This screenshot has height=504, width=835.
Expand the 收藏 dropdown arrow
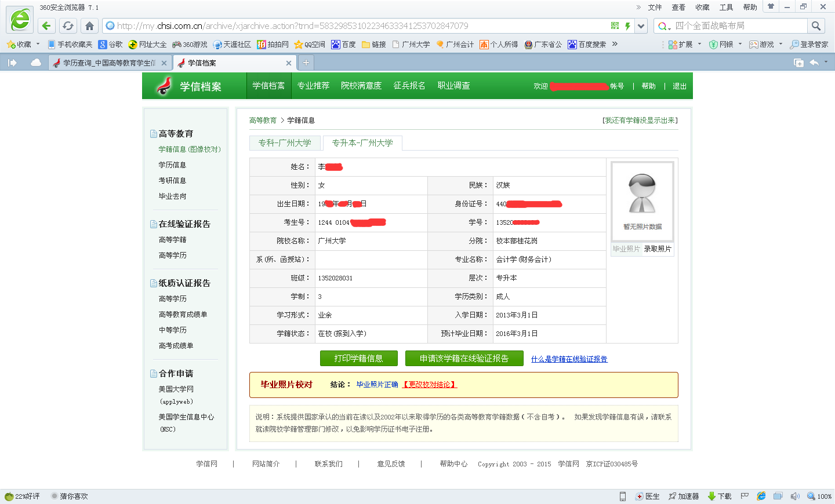point(38,44)
